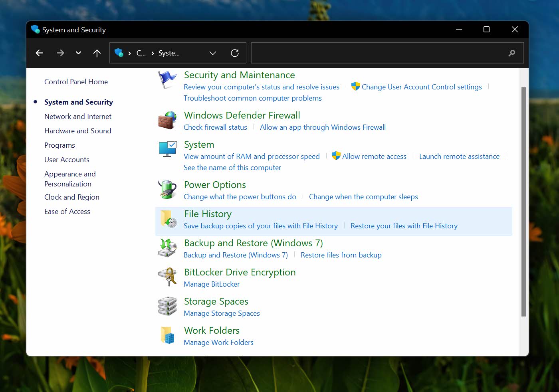Click Change when the computer sleeps

pyautogui.click(x=363, y=197)
